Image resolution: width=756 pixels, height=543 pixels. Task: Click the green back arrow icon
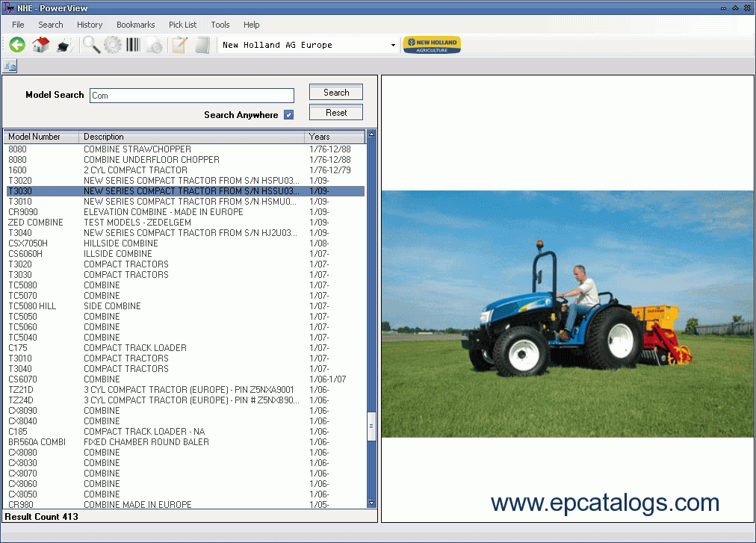pos(17,45)
